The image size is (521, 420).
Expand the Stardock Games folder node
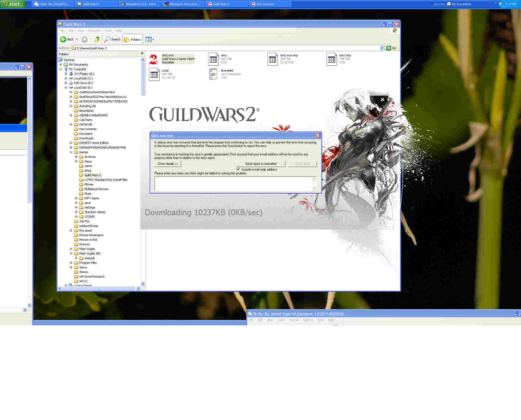(76, 212)
